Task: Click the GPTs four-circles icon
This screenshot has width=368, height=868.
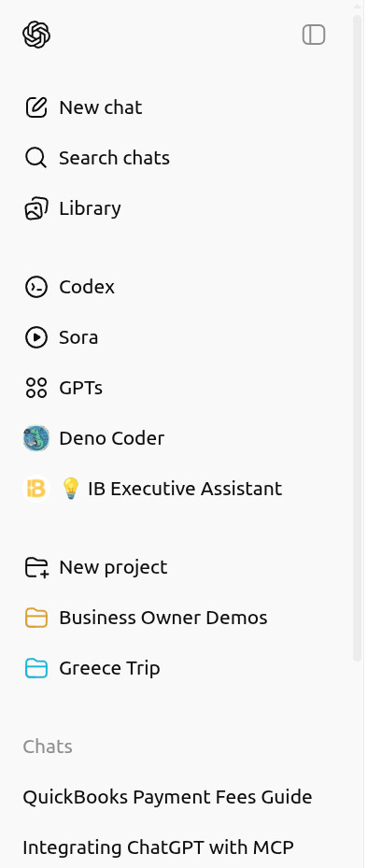Action: (36, 388)
